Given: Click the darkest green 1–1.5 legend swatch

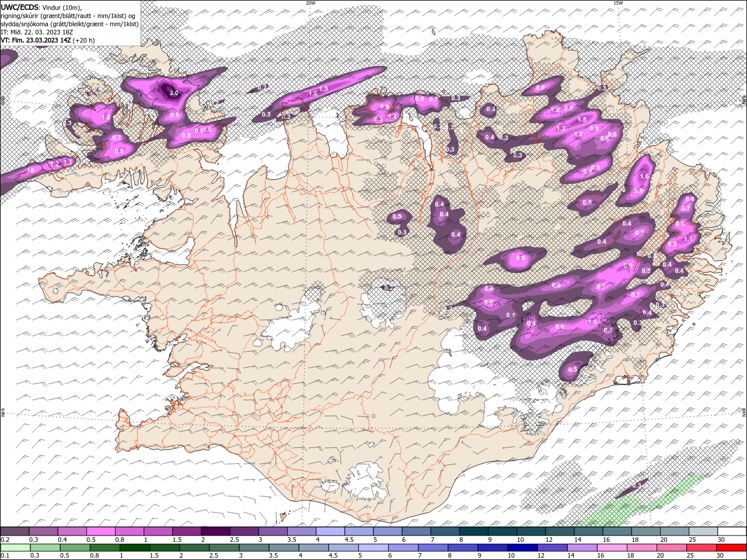Looking at the screenshot, I should [x=135, y=548].
